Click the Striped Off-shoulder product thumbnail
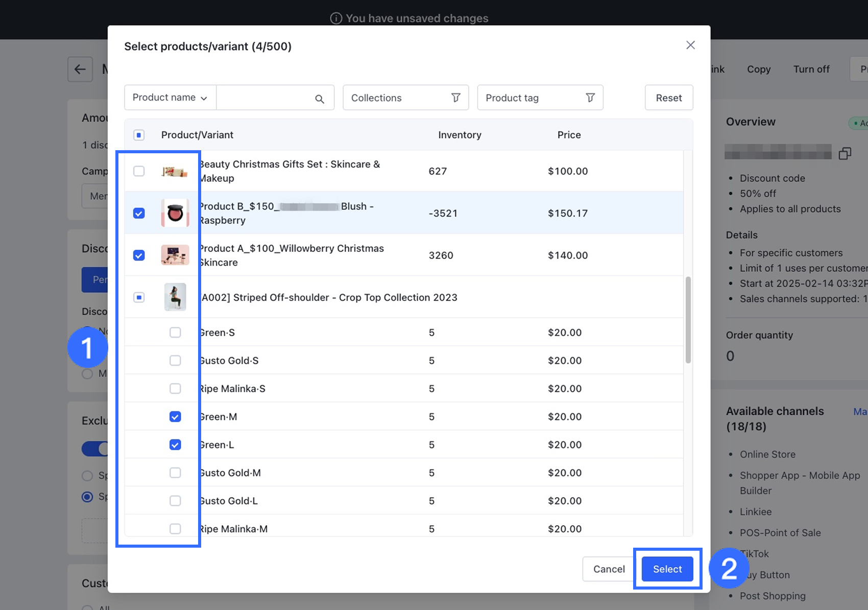This screenshot has width=868, height=610. (x=175, y=297)
